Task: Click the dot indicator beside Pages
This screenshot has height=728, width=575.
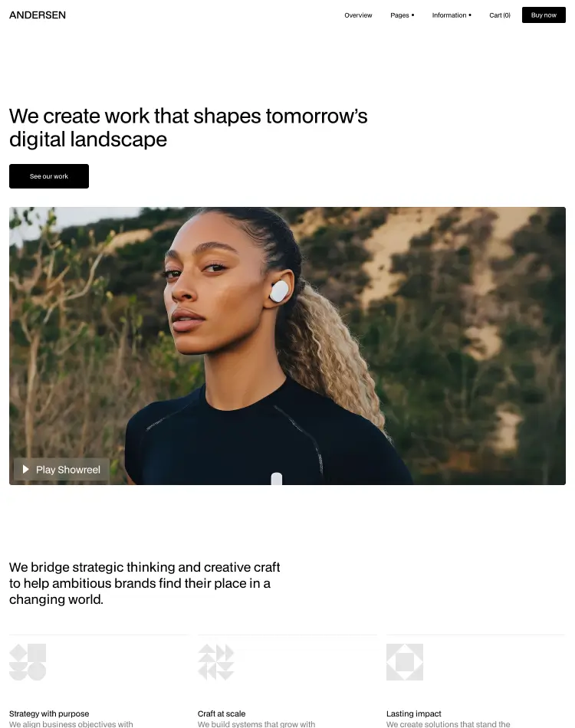Action: pos(413,15)
